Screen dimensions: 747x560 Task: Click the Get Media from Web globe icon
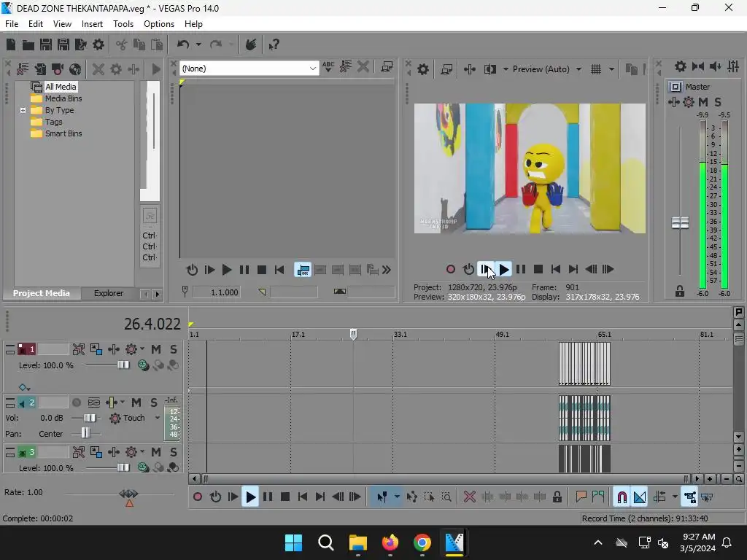[75, 69]
